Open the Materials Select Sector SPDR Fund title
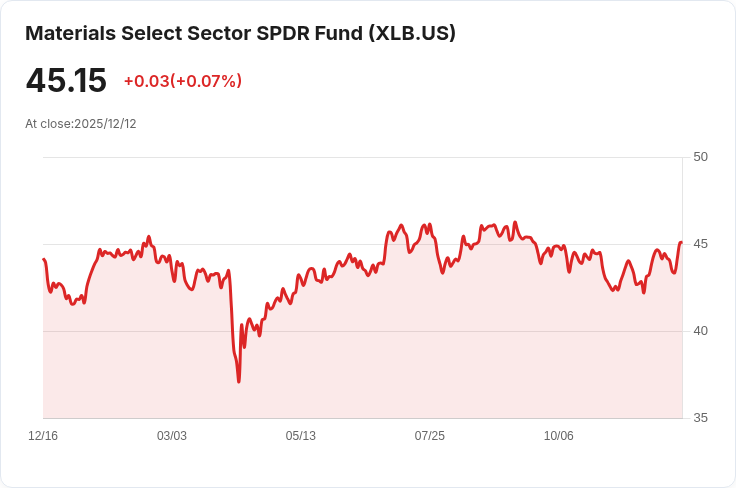This screenshot has width=736, height=488. point(240,33)
